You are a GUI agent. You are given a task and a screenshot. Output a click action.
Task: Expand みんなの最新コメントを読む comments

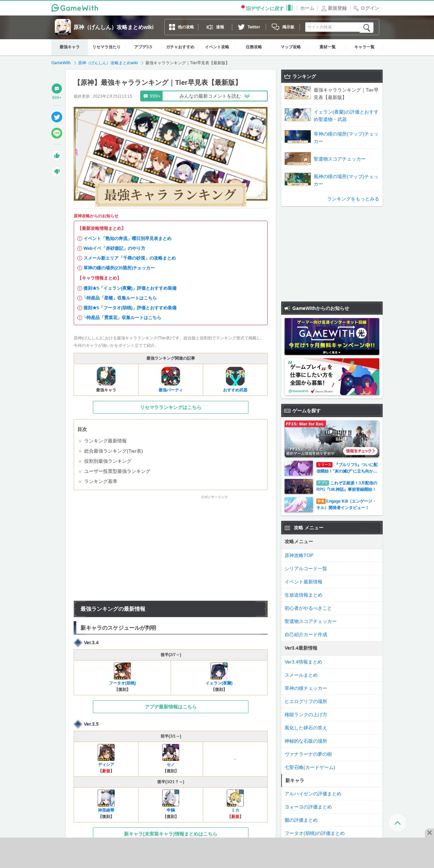[x=204, y=96]
